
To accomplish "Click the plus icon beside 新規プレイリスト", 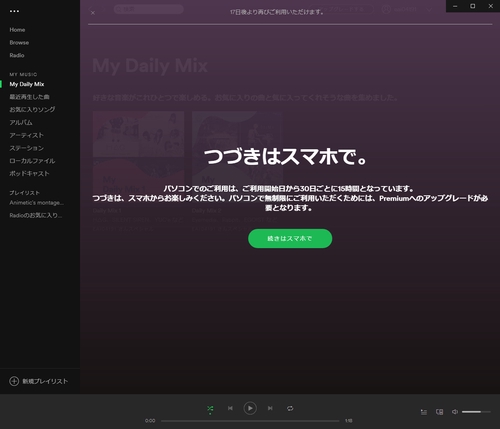I will coord(14,381).
